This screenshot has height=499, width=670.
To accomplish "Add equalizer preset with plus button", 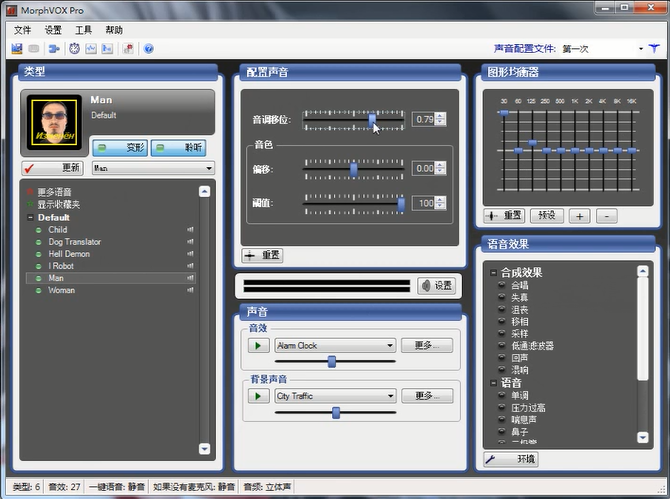I will (579, 216).
